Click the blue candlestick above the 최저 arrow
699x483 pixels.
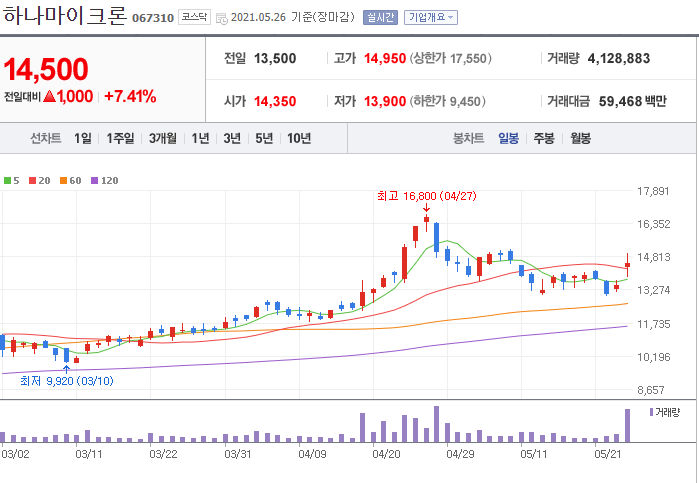[66, 355]
